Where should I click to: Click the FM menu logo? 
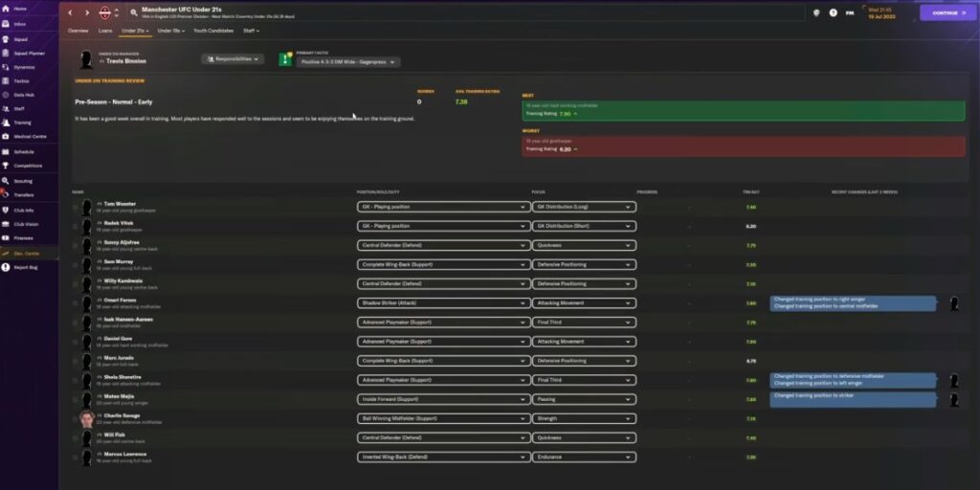(850, 12)
